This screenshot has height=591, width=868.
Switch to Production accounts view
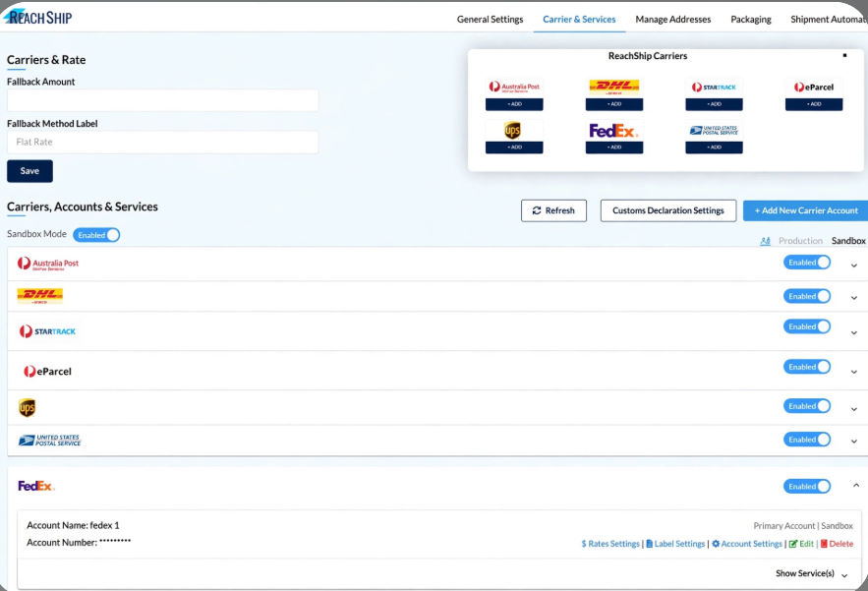(x=800, y=241)
